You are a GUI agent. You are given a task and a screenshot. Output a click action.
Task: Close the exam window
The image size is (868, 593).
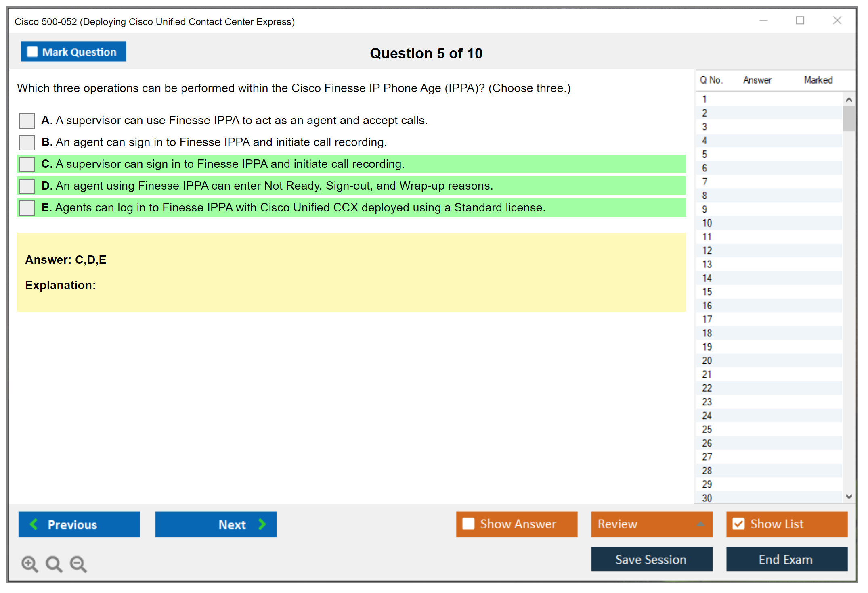[837, 21]
